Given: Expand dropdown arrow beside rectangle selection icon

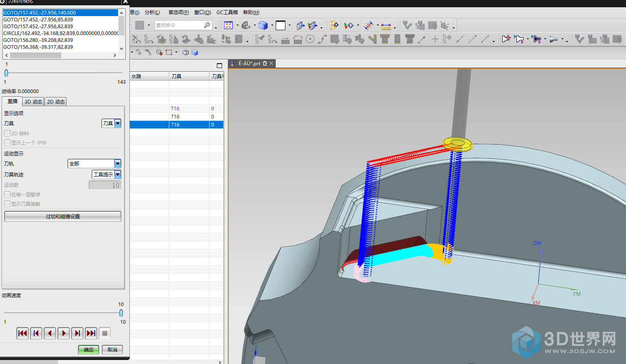Looking at the screenshot, I should (176, 52).
